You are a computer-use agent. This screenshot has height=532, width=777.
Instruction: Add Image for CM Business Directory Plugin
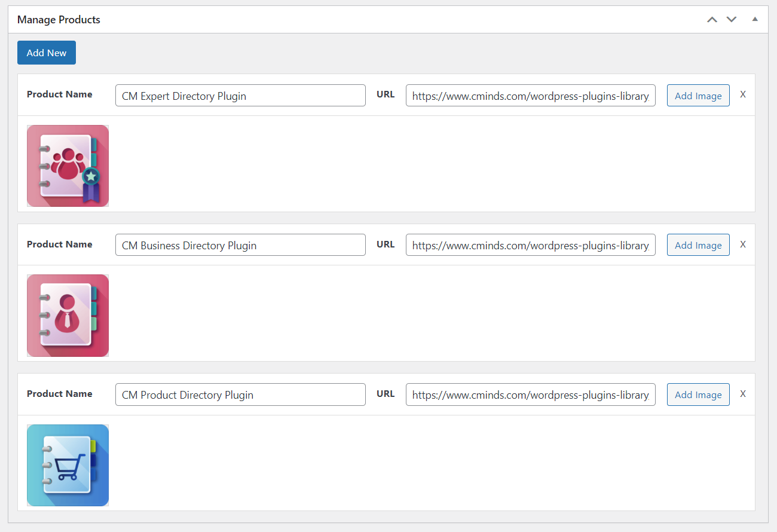click(x=698, y=245)
